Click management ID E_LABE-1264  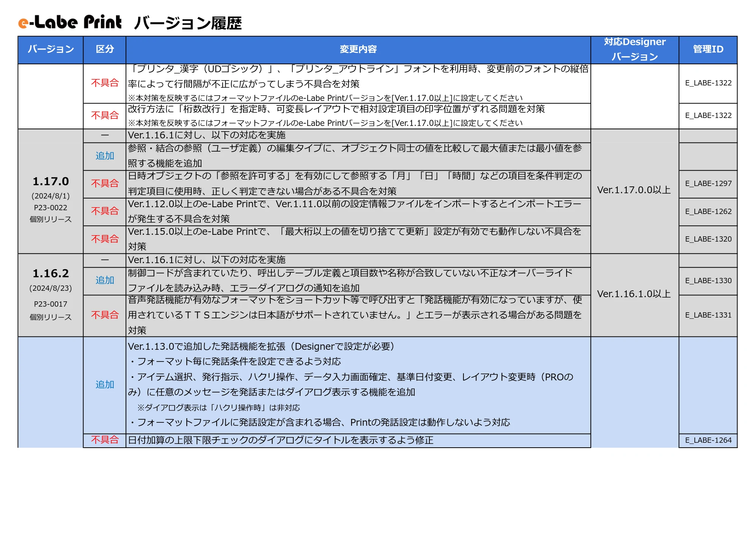pyautogui.click(x=708, y=440)
